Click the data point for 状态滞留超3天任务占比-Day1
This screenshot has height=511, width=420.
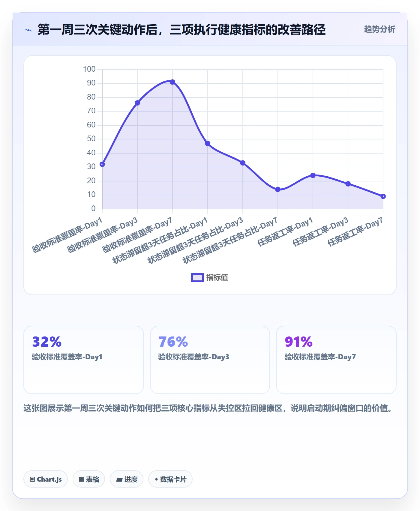click(208, 143)
